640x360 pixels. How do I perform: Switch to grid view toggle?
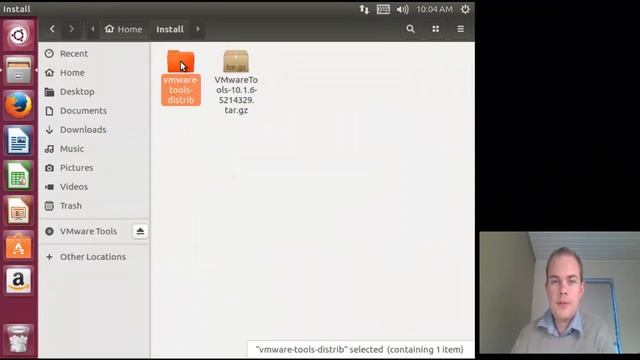(x=436, y=29)
